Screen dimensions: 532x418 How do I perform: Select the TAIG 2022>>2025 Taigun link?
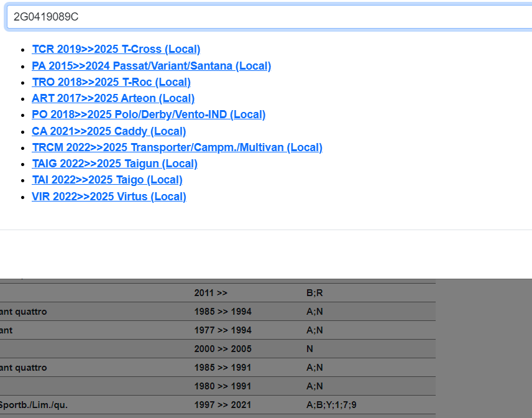[114, 164]
